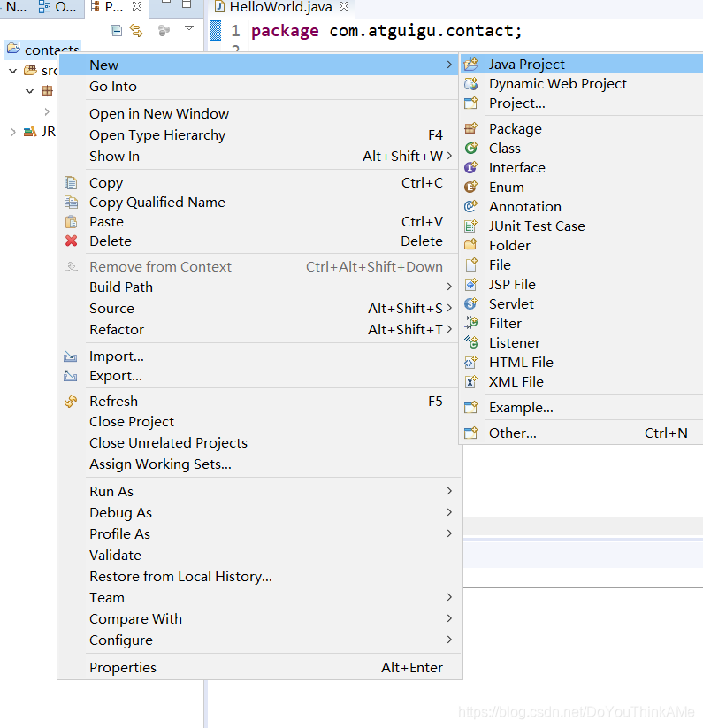Click the Package icon in New submenu

[470, 128]
